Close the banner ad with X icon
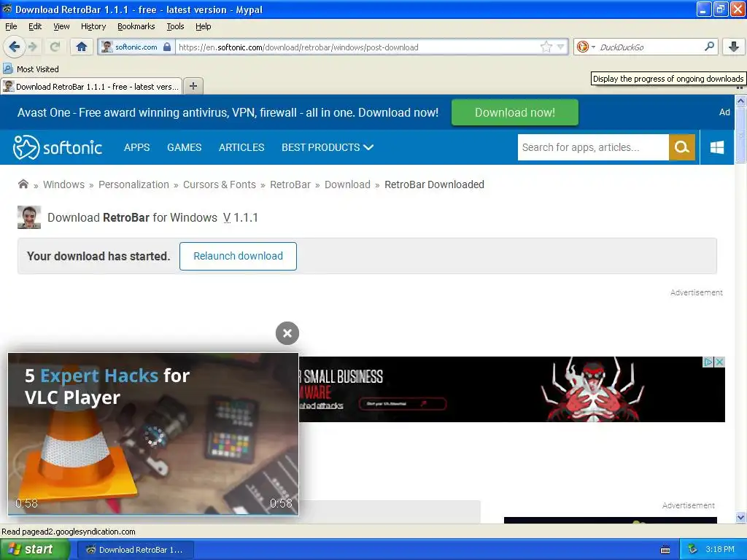 720,362
